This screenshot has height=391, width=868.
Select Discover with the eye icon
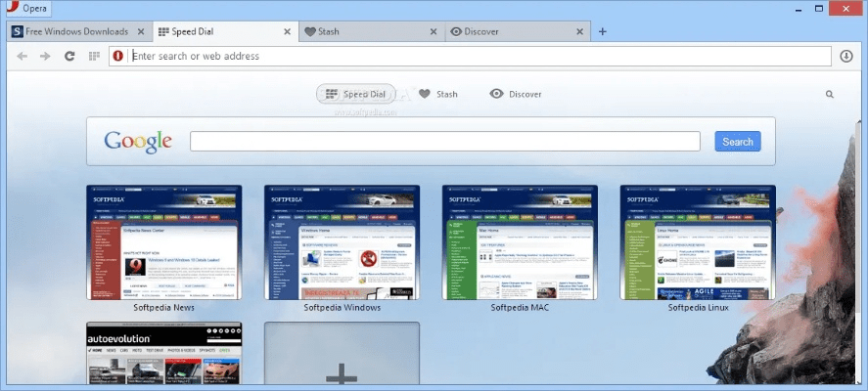point(516,94)
